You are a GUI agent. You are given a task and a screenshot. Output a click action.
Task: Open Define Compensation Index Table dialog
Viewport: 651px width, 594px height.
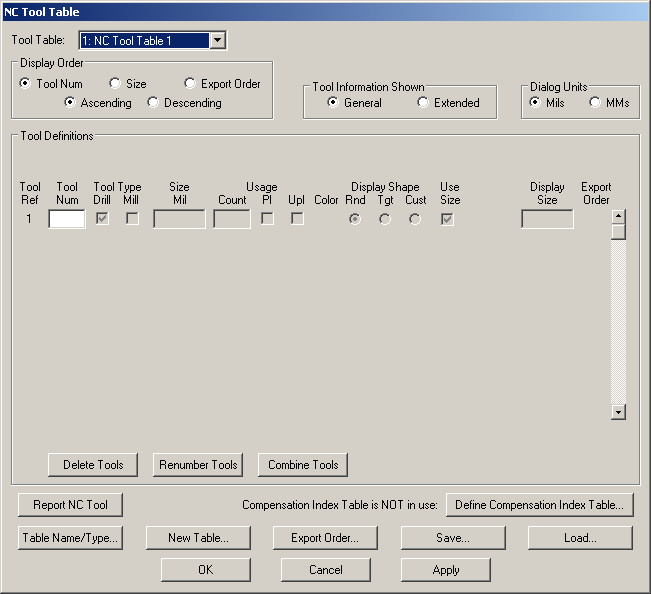[x=540, y=505]
